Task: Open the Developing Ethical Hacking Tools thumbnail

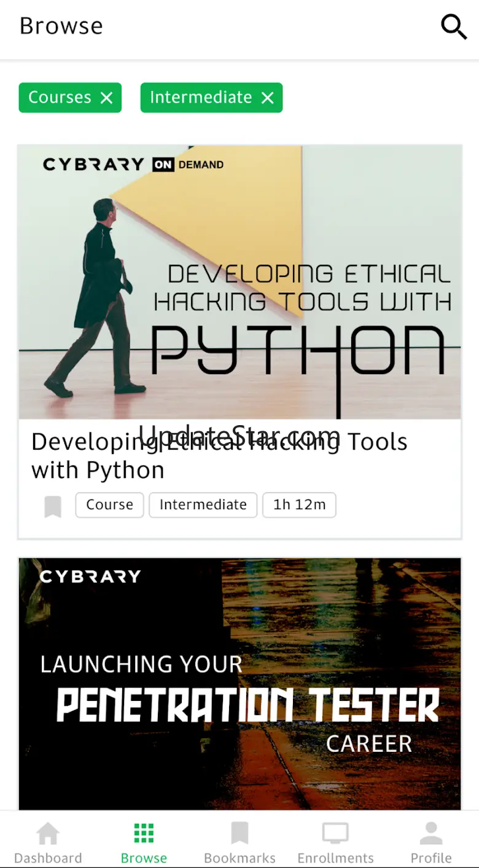Action: (240, 283)
